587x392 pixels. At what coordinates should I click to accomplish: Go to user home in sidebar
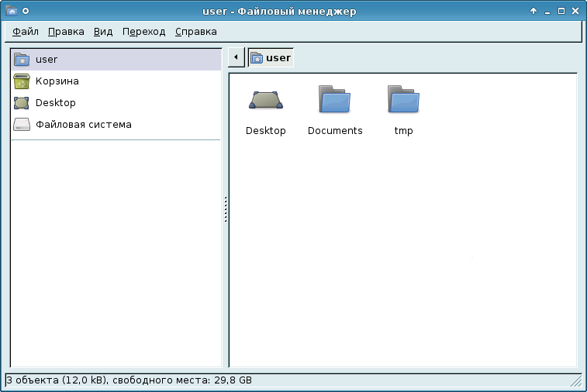pyautogui.click(x=47, y=59)
